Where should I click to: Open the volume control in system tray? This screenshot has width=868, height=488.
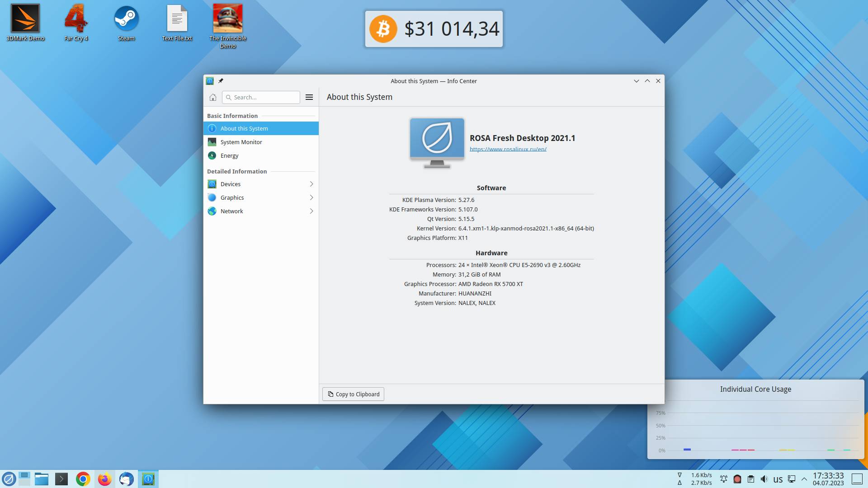(x=764, y=479)
